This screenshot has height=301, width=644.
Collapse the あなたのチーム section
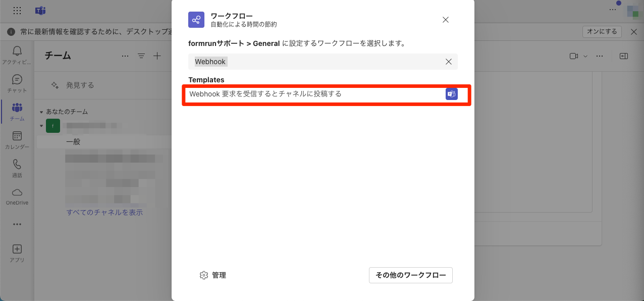(x=41, y=112)
